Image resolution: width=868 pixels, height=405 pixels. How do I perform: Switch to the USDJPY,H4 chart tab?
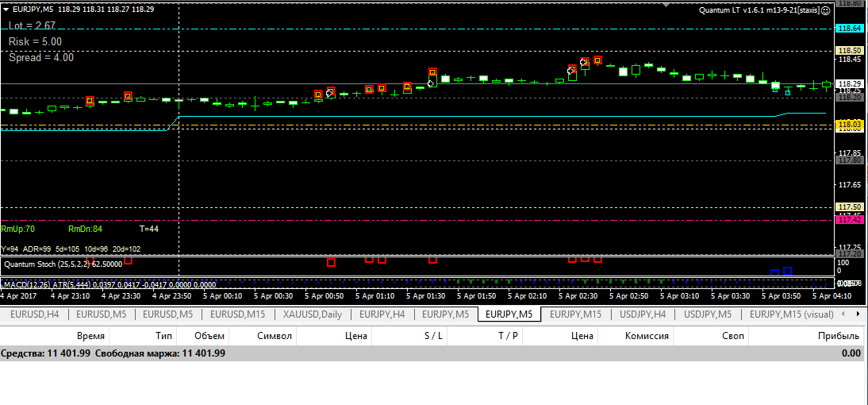(643, 314)
